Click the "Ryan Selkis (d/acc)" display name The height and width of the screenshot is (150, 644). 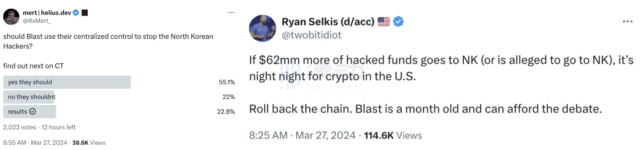pyautogui.click(x=328, y=22)
